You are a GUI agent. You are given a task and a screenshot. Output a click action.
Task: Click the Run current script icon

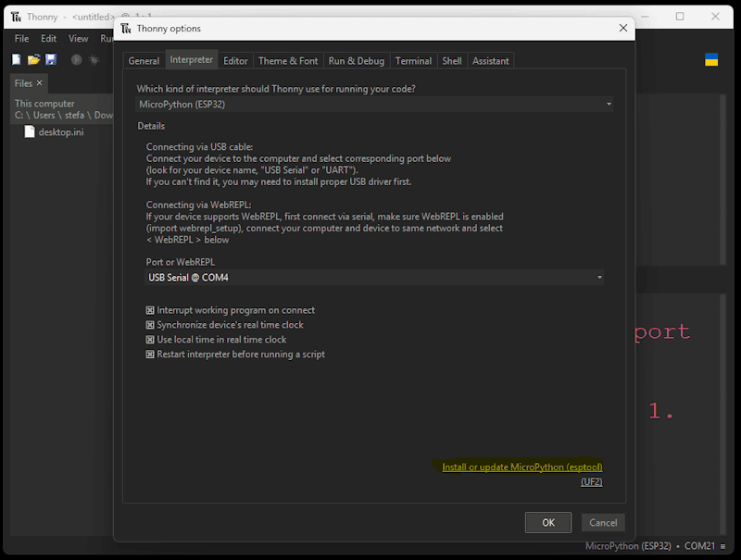click(x=76, y=60)
